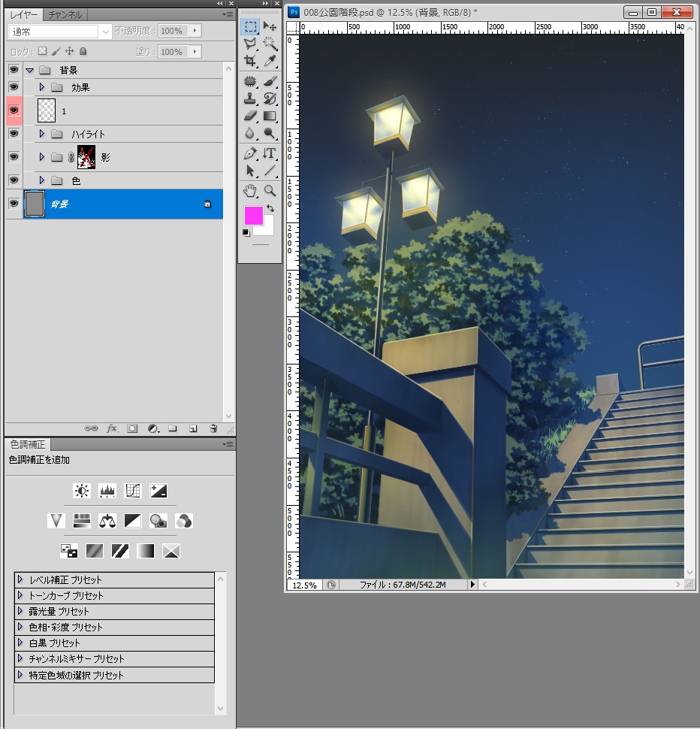Add a Curves adjustment
The width and height of the screenshot is (700, 729).
[x=133, y=491]
